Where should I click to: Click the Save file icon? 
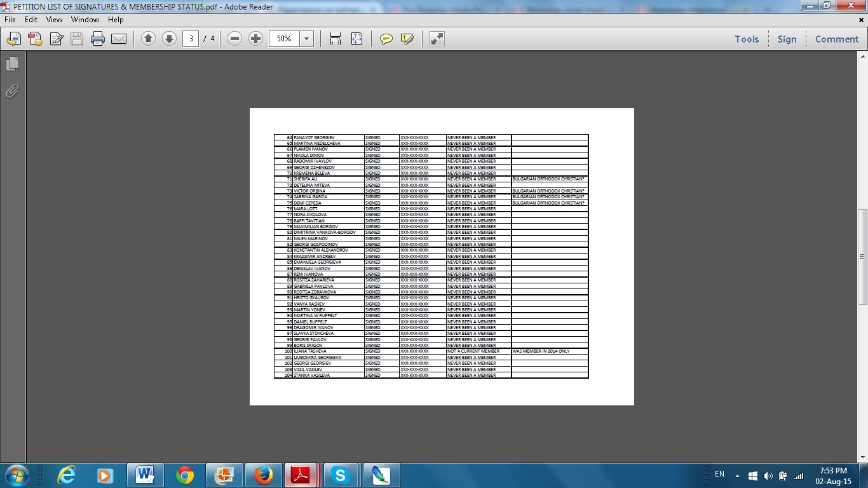77,39
